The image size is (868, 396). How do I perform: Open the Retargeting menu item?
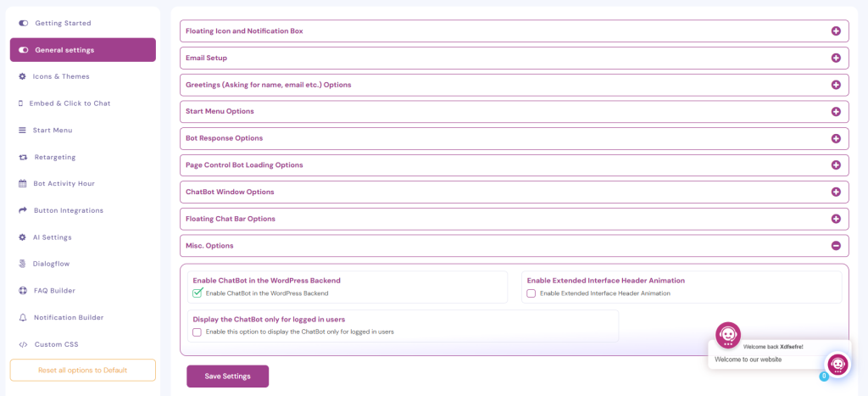pyautogui.click(x=55, y=157)
